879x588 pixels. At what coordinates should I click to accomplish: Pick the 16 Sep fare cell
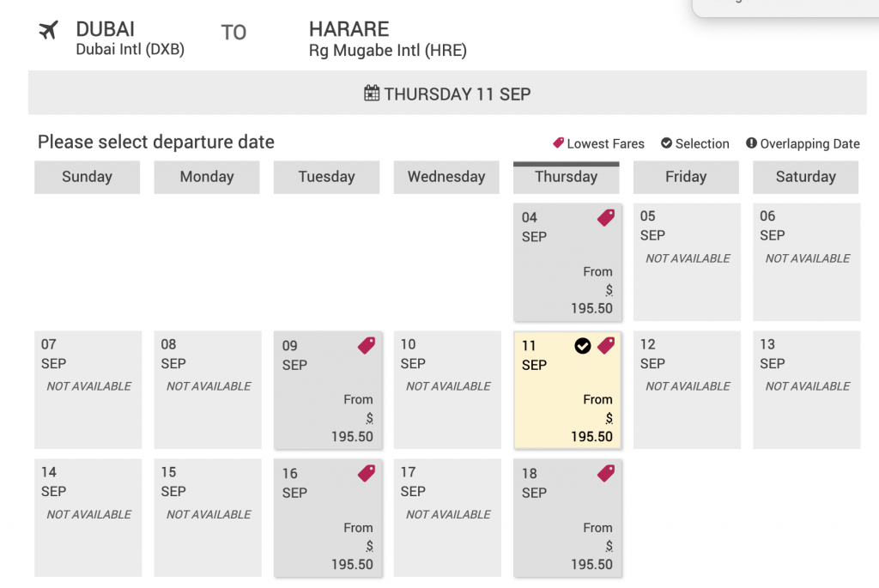pyautogui.click(x=327, y=519)
